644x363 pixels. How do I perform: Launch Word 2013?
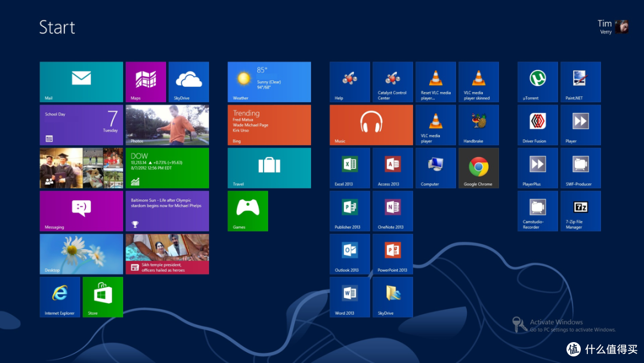click(x=349, y=297)
